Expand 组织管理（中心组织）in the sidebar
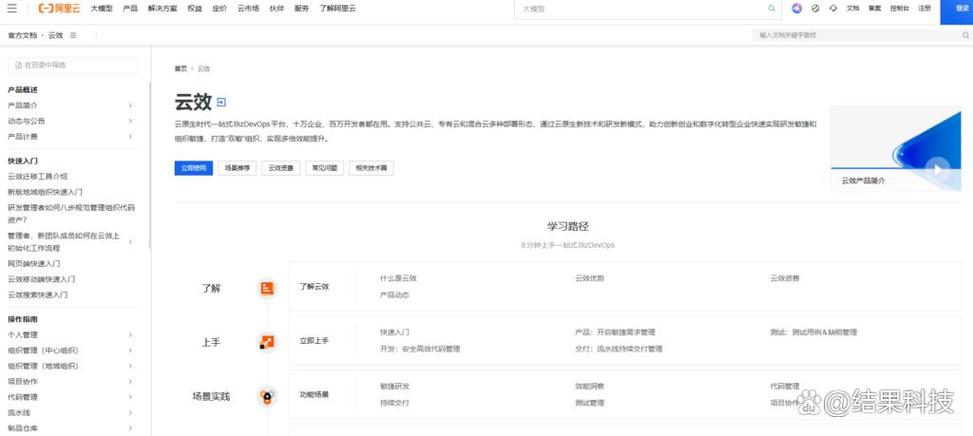973x436 pixels. (x=130, y=350)
